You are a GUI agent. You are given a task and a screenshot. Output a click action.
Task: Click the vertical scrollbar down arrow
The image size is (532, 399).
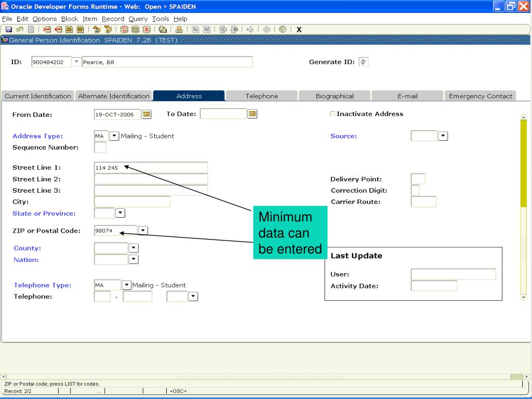tap(524, 297)
